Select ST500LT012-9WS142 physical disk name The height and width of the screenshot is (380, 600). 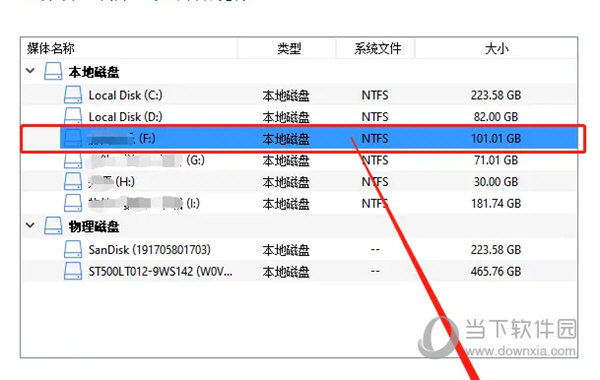pyautogui.click(x=160, y=271)
